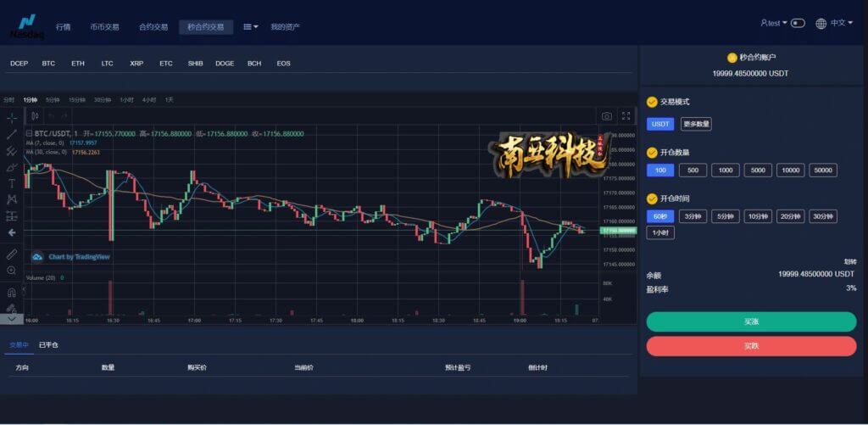This screenshot has width=868, height=425.
Task: Select USDT trading mode
Action: coord(660,124)
